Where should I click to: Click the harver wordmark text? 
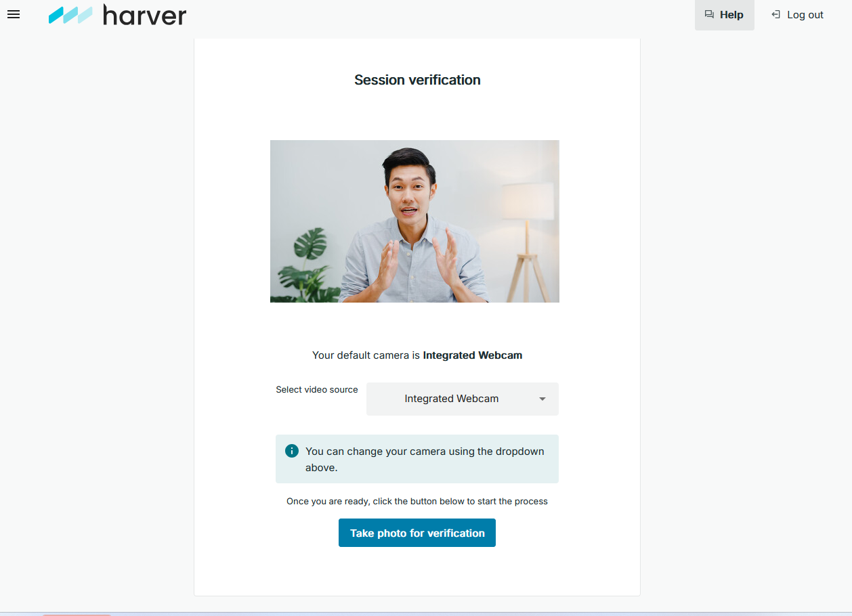point(144,15)
